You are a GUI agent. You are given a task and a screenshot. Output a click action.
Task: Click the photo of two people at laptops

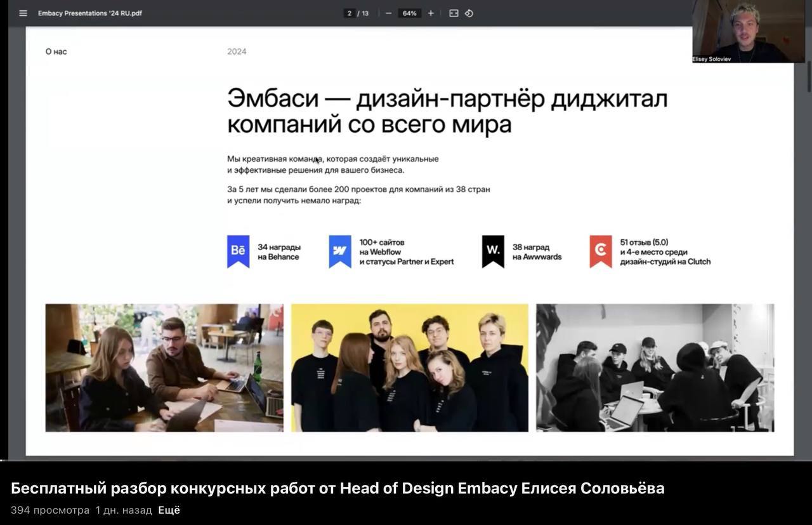click(164, 368)
